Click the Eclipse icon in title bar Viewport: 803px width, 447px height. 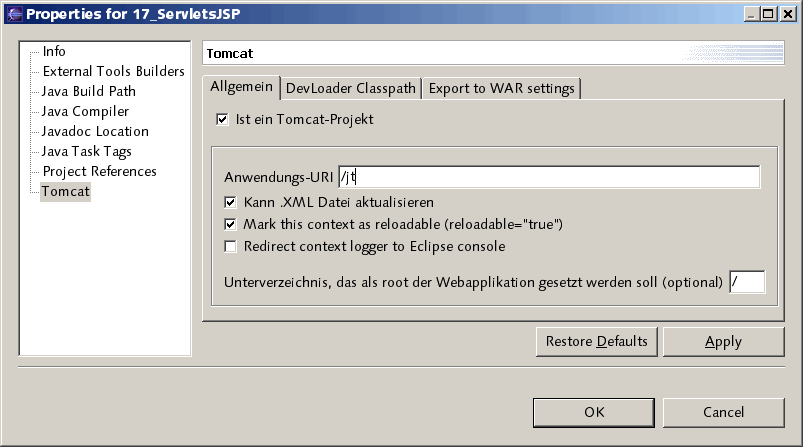click(12, 14)
